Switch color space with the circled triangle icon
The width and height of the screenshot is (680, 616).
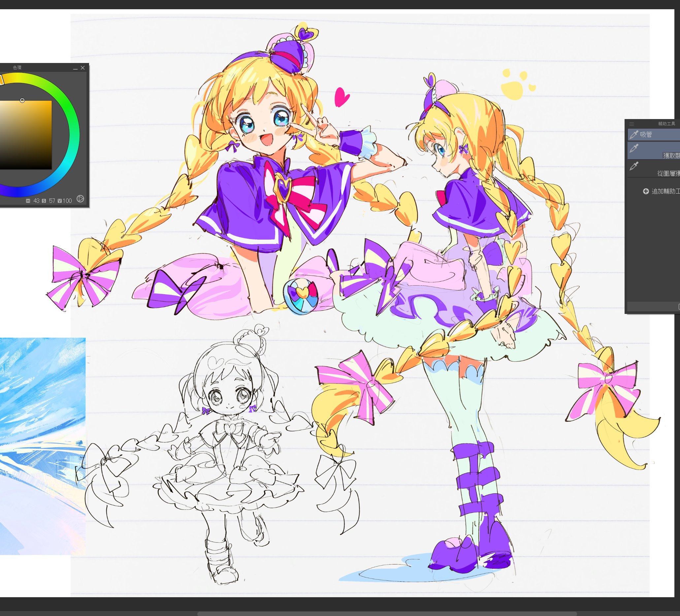point(80,199)
